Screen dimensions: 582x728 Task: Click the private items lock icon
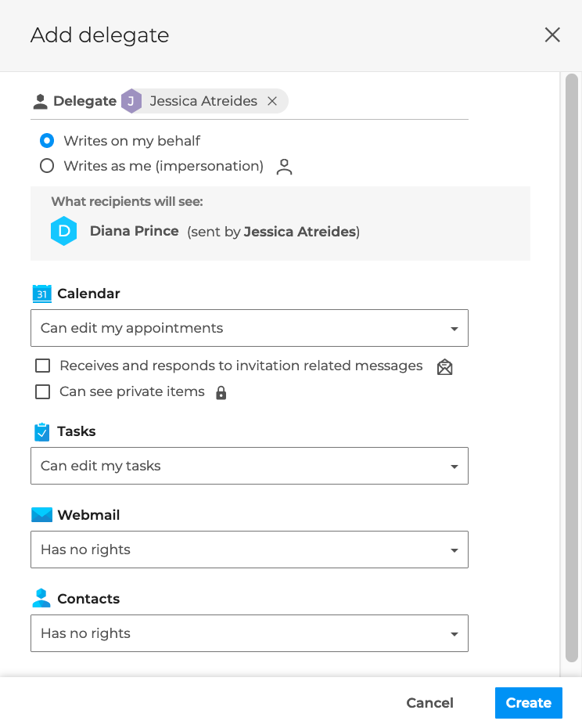point(221,392)
